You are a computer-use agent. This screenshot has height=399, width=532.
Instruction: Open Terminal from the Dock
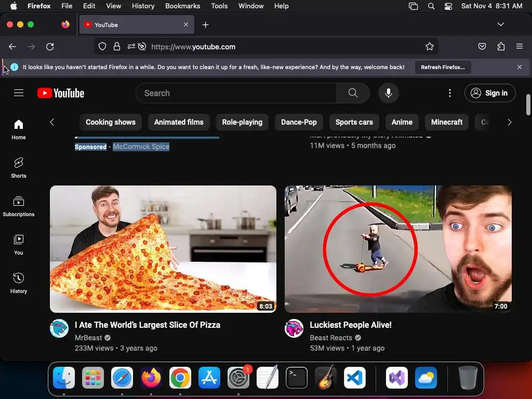pyautogui.click(x=297, y=378)
